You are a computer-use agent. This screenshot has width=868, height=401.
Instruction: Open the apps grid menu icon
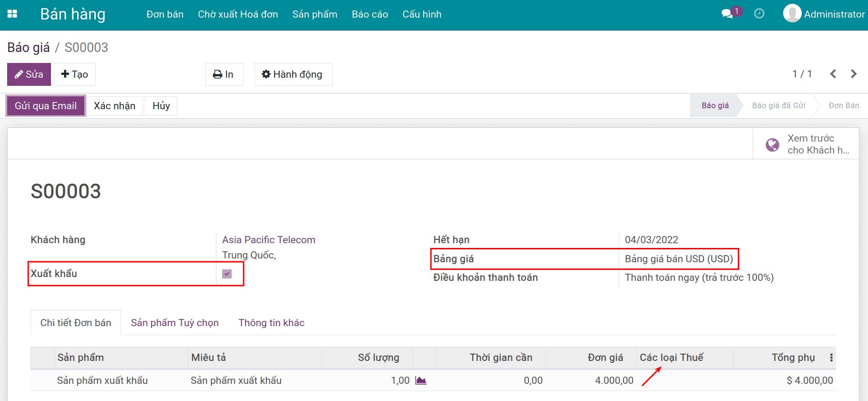tap(12, 14)
